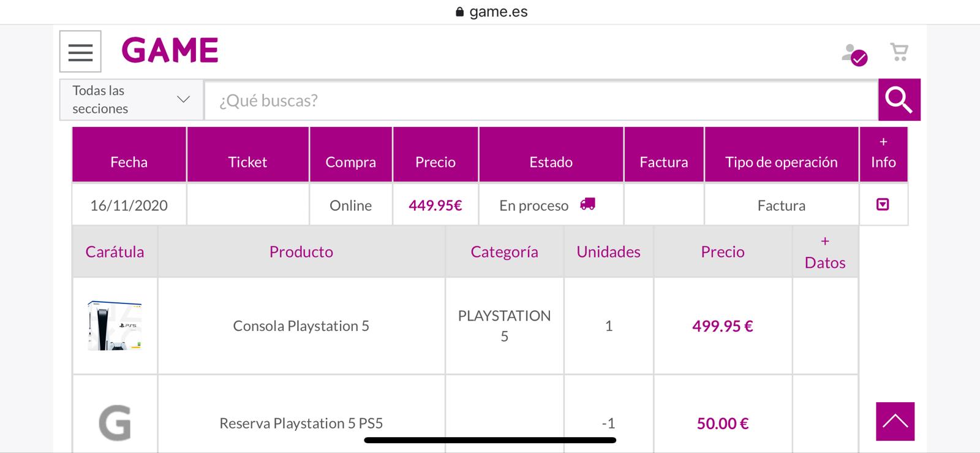Screen dimensions: 980x453
Task: Click the PS5 console box thumbnail
Action: (x=115, y=325)
